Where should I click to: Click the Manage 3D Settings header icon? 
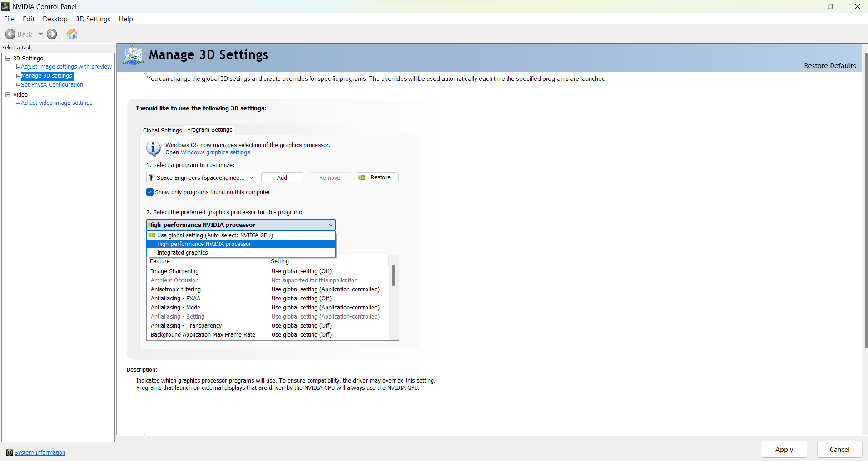133,56
